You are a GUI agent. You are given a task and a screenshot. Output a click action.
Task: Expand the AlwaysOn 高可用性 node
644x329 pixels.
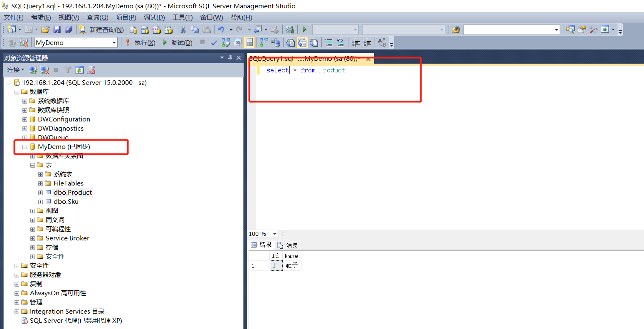point(17,293)
